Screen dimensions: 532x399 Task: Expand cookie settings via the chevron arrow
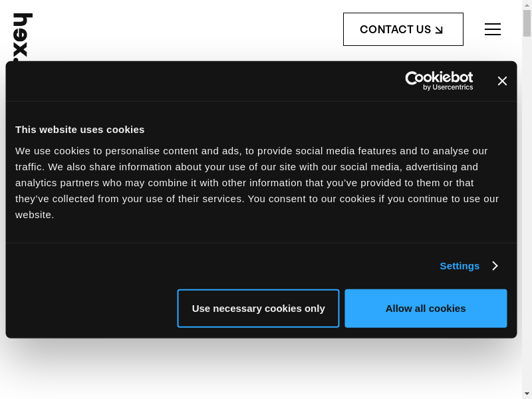(495, 266)
